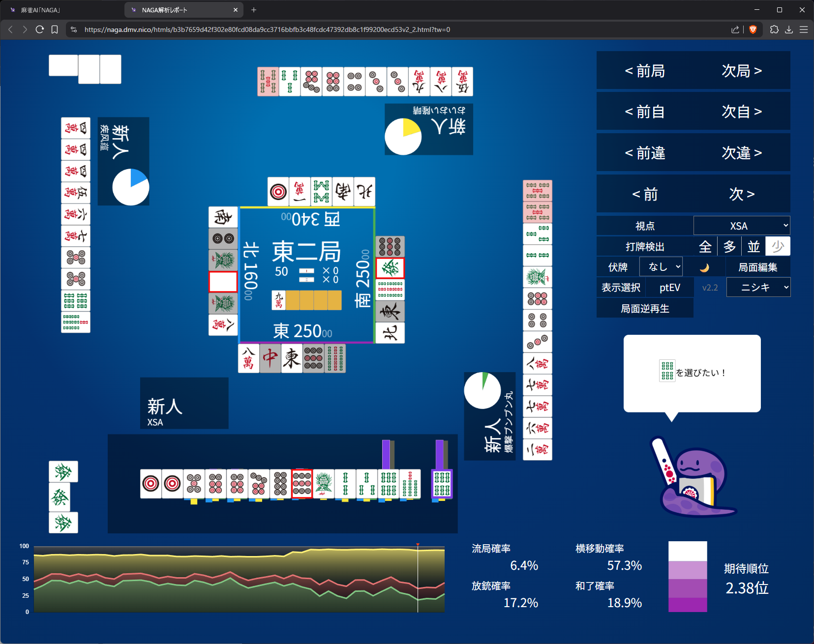Click the 次局 > button

741,71
